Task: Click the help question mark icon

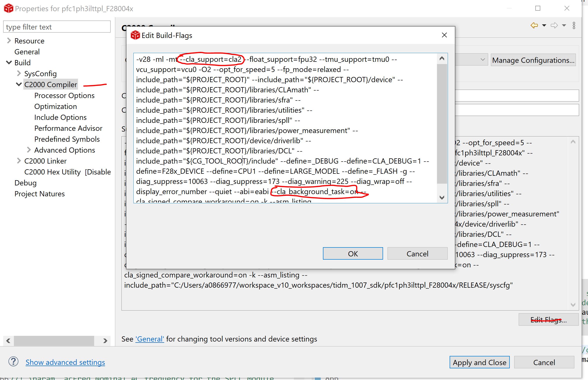Action: point(13,362)
